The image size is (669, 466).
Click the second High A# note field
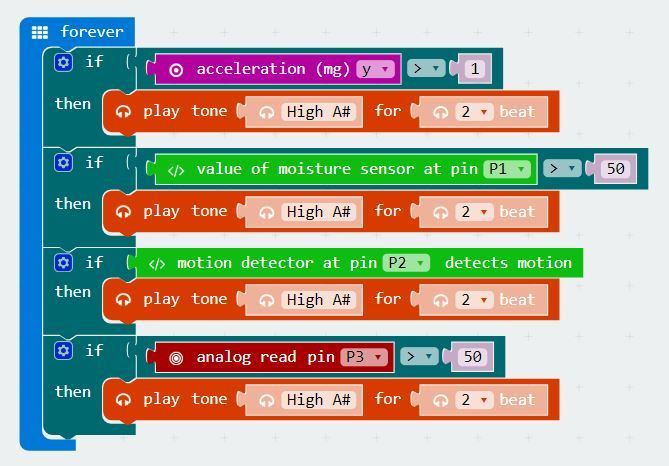tap(318, 212)
